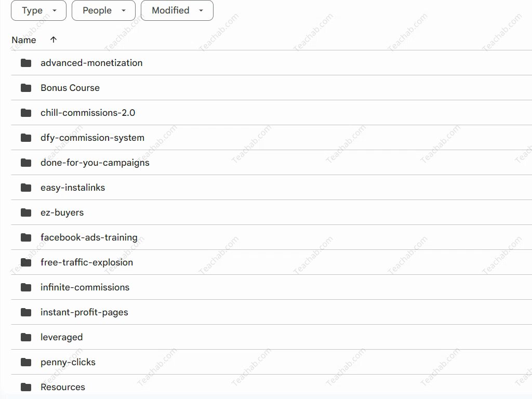Click the chill-commissions-2.0 folder icon
Viewport: 532px width, 399px height.
(x=26, y=113)
